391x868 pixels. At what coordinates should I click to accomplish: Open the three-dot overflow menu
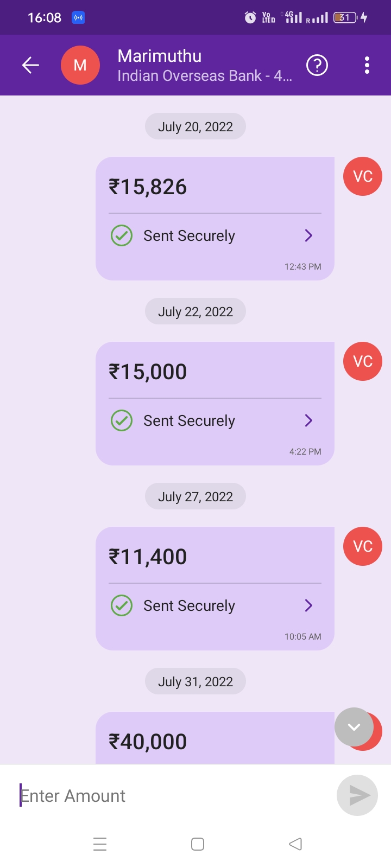pos(367,66)
